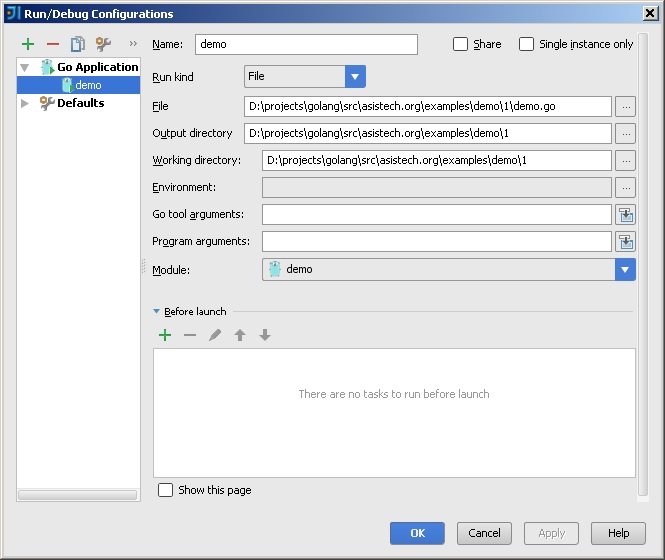The height and width of the screenshot is (560, 665).
Task: Move the Before launch task up
Action: (x=240, y=335)
